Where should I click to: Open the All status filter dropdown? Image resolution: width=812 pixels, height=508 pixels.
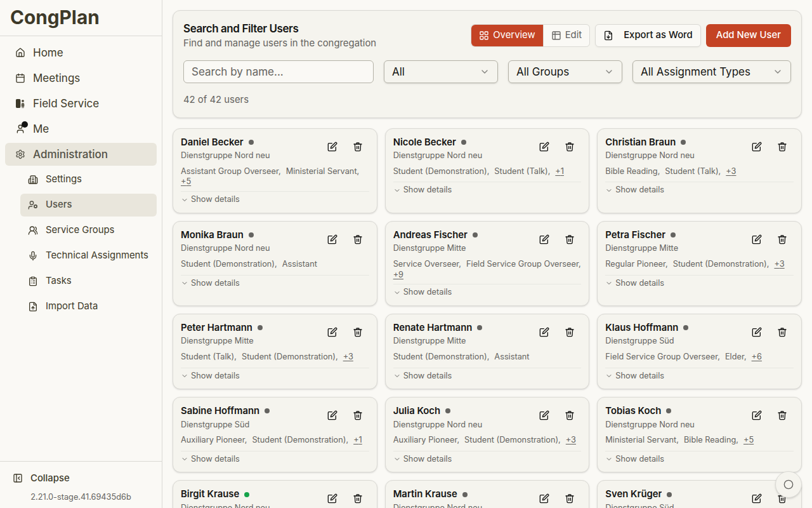click(x=441, y=72)
